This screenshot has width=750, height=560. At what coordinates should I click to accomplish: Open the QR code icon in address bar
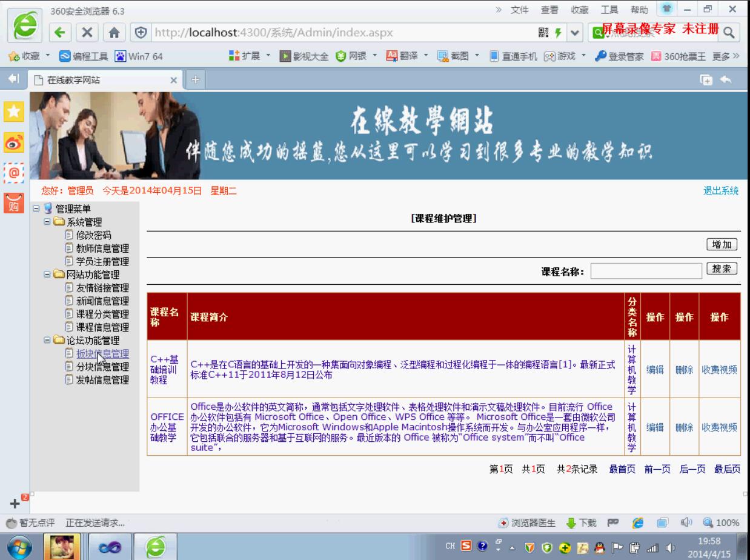544,32
